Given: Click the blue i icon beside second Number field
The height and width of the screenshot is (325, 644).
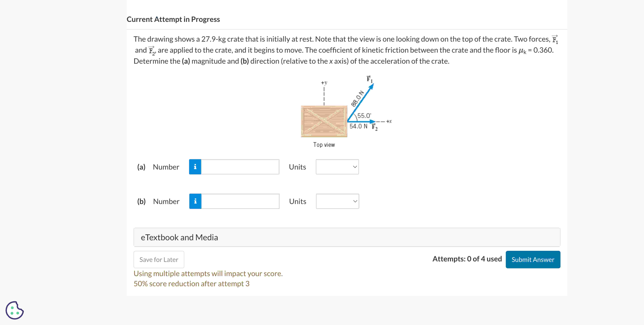Looking at the screenshot, I should 195,201.
